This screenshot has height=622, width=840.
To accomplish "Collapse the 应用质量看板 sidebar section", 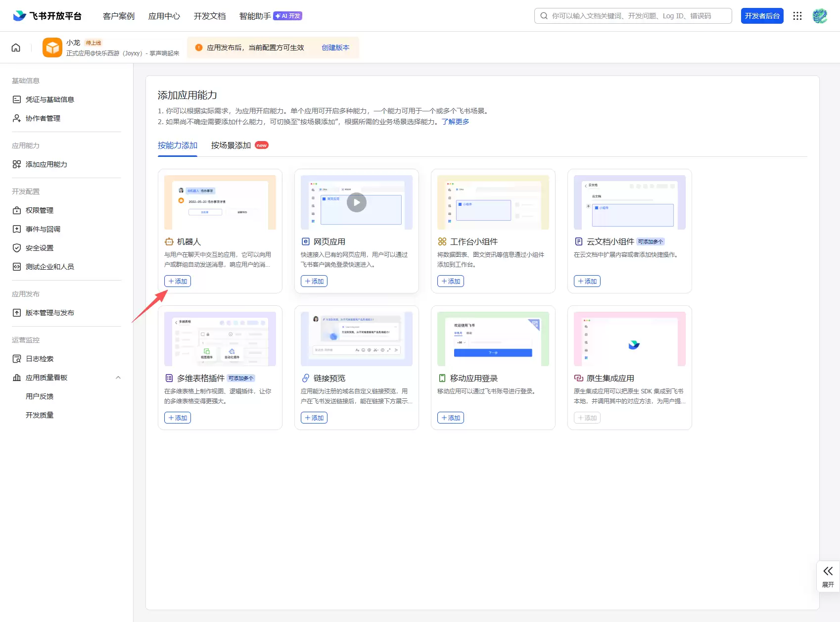I will click(118, 378).
